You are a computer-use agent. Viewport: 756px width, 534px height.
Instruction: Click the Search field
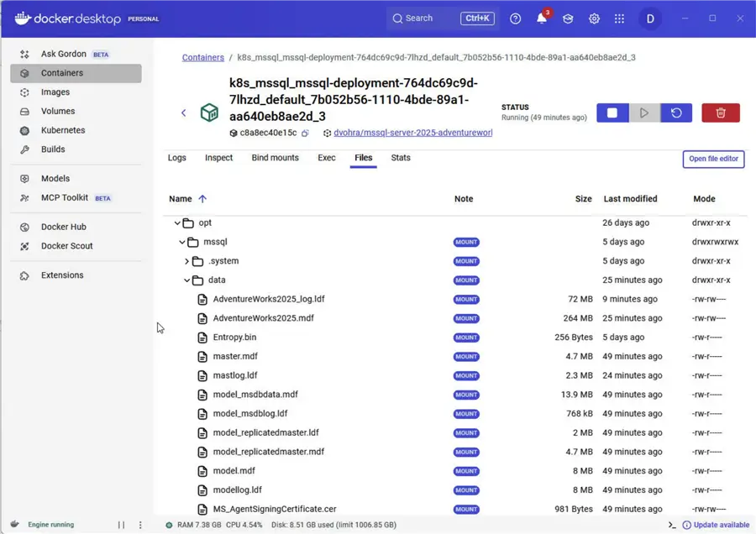pos(443,18)
